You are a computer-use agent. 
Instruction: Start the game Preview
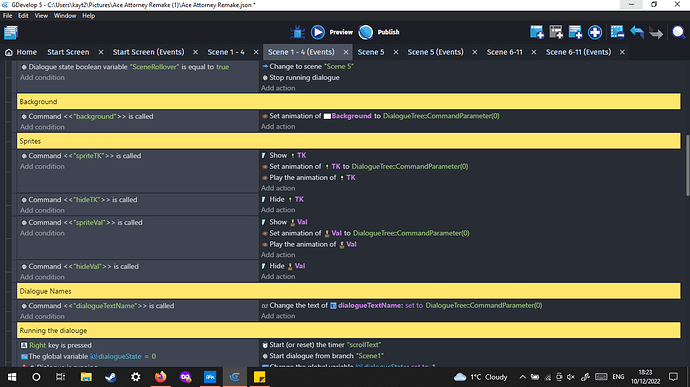[332, 32]
